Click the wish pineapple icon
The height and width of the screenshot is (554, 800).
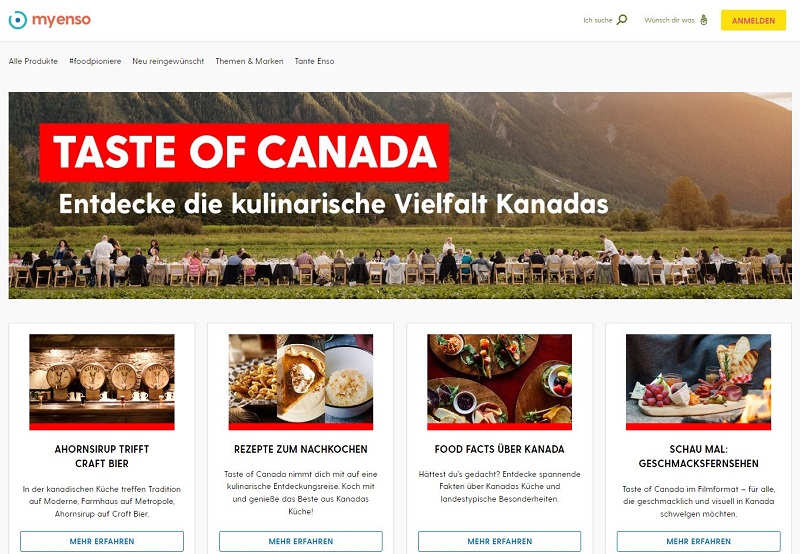(704, 20)
